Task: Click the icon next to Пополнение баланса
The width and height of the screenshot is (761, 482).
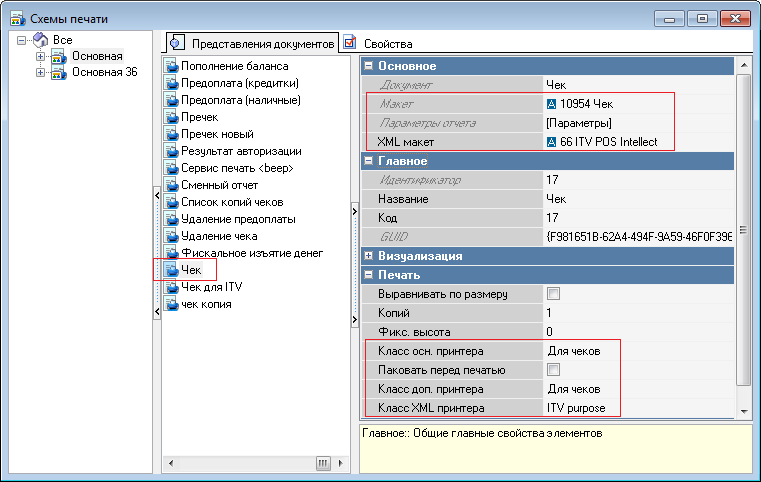Action: pos(171,67)
